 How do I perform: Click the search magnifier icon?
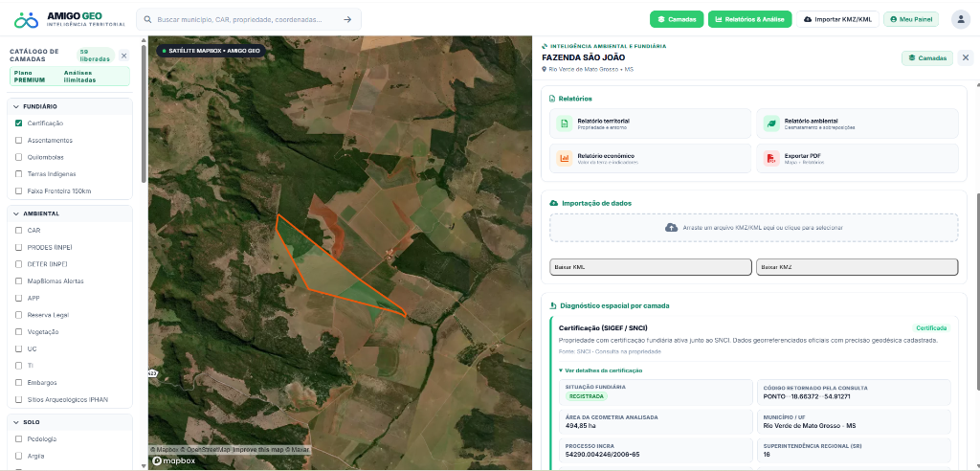[148, 19]
